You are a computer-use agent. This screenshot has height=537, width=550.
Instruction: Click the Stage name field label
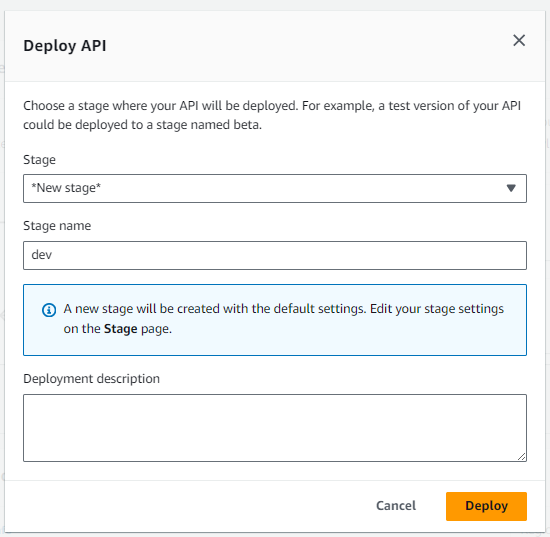57,226
